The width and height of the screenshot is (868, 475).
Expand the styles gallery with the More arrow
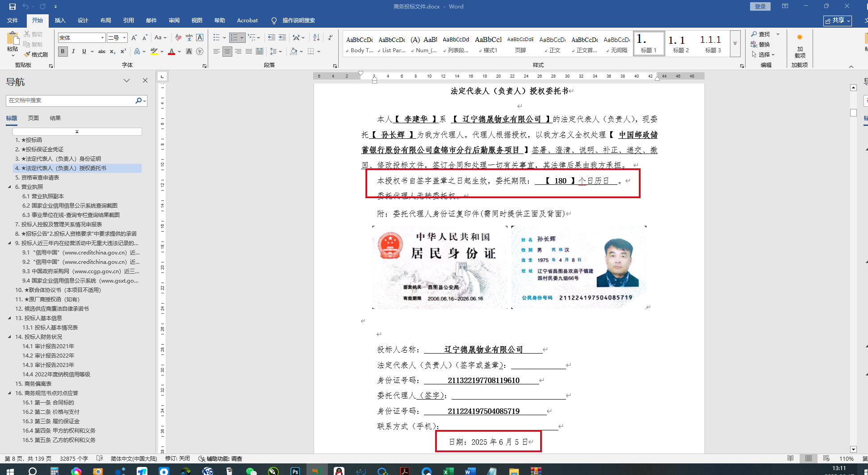tap(735, 44)
